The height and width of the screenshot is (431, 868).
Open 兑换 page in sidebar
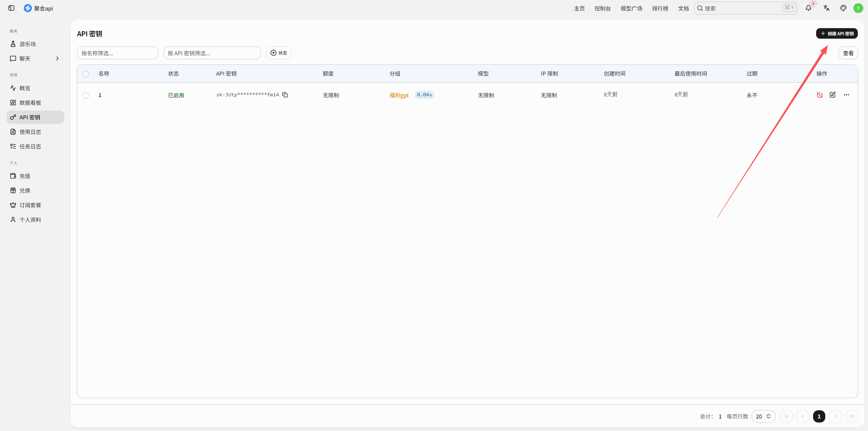35,191
